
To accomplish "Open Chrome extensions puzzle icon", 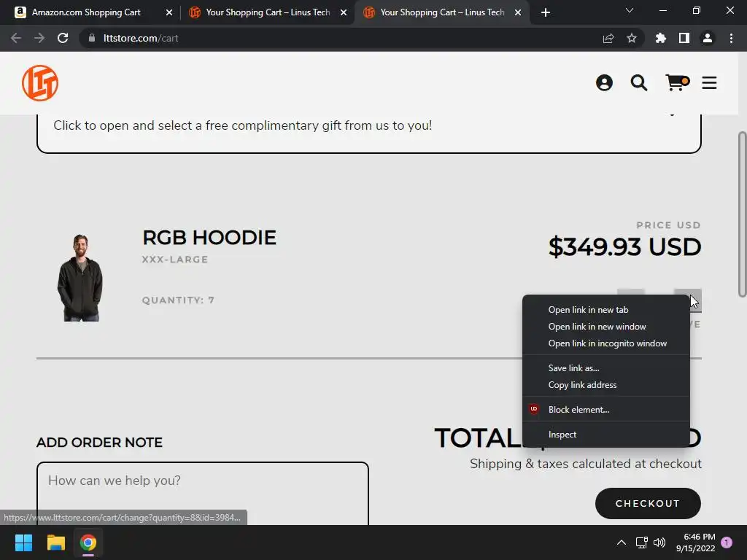I will coord(660,38).
